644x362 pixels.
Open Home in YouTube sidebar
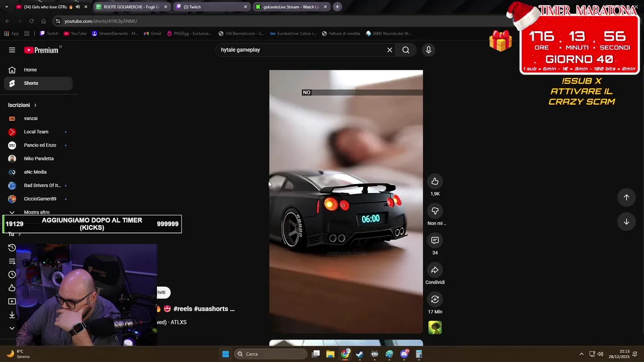[x=38, y=70]
